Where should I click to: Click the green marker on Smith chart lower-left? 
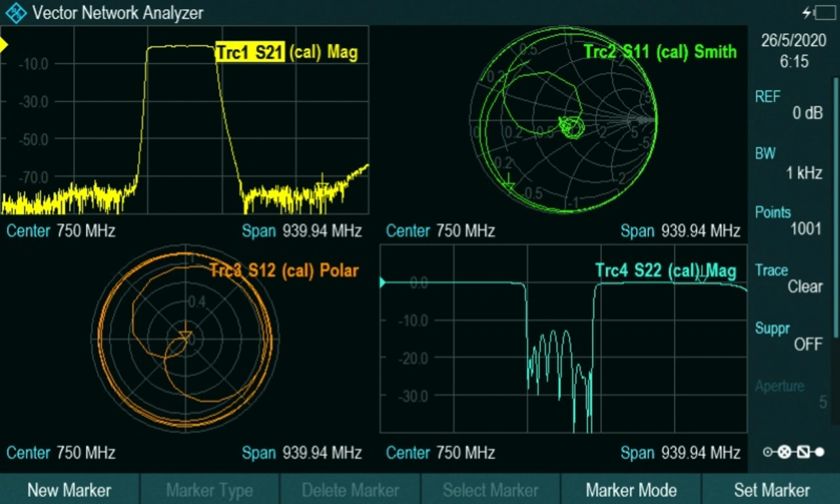point(509,185)
